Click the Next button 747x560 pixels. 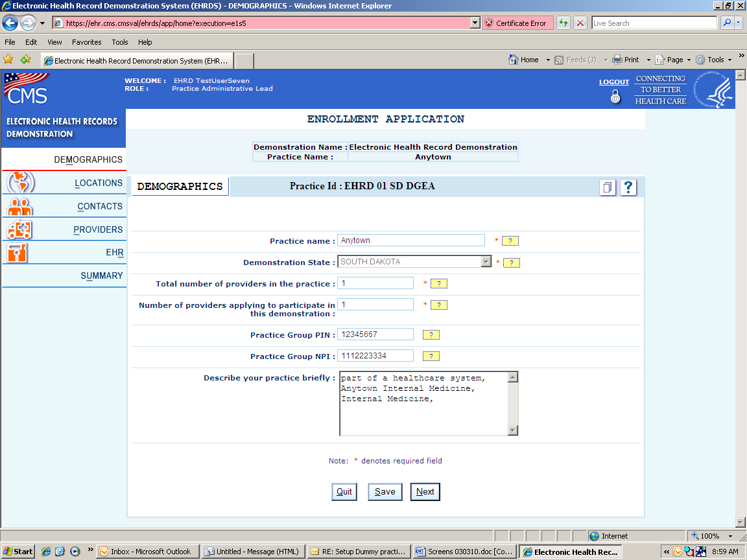coord(425,492)
